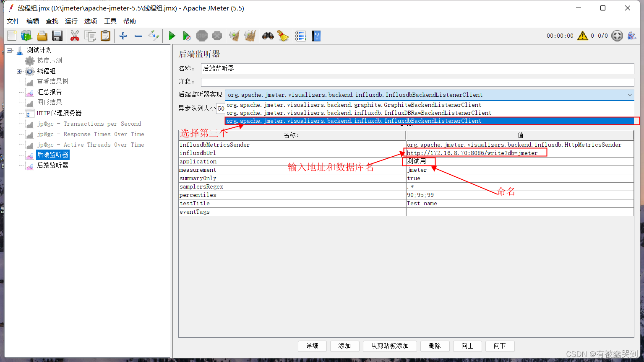Click the 详细 button
Screen dimensions: 644x362
point(312,346)
